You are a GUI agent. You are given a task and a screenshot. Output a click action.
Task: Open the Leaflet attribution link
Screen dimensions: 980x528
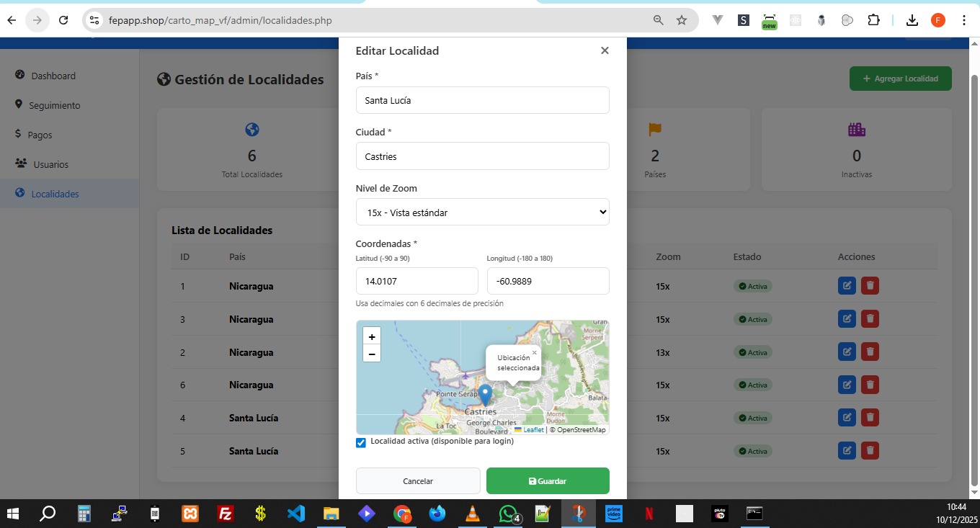tap(533, 430)
